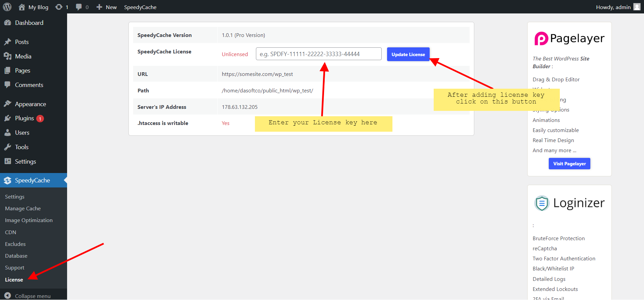Click SpeedyCache in the admin bar
644x300 pixels.
click(x=140, y=7)
